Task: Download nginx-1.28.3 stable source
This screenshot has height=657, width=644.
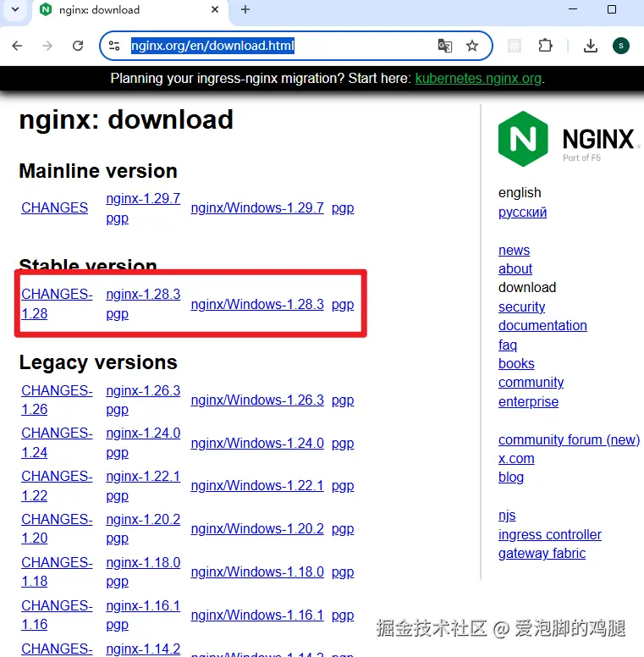Action: [143, 294]
